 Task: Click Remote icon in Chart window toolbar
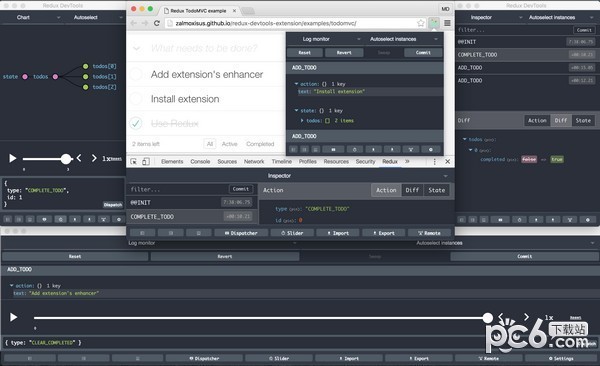pos(103,219)
